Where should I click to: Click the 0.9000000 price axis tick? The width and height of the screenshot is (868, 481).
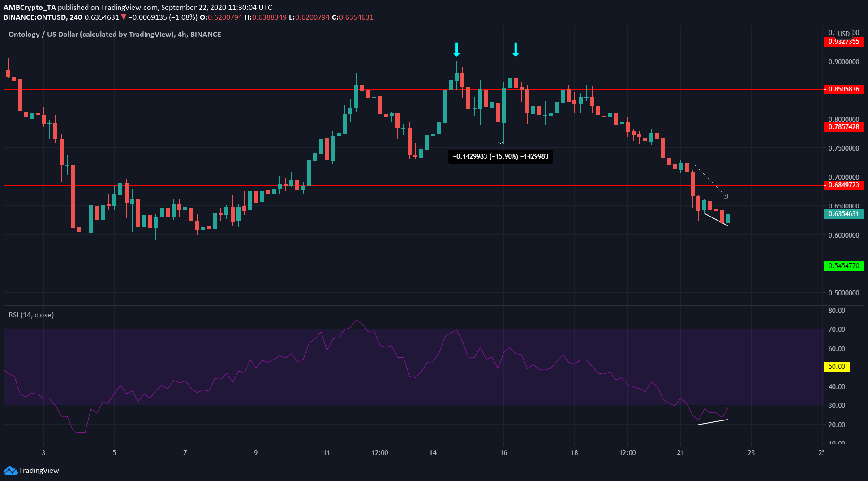tap(844, 62)
